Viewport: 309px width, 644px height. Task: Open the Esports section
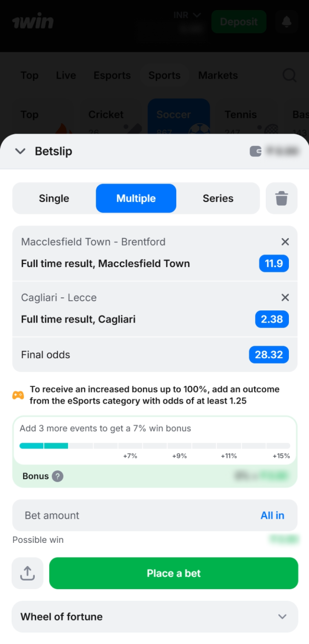(112, 75)
